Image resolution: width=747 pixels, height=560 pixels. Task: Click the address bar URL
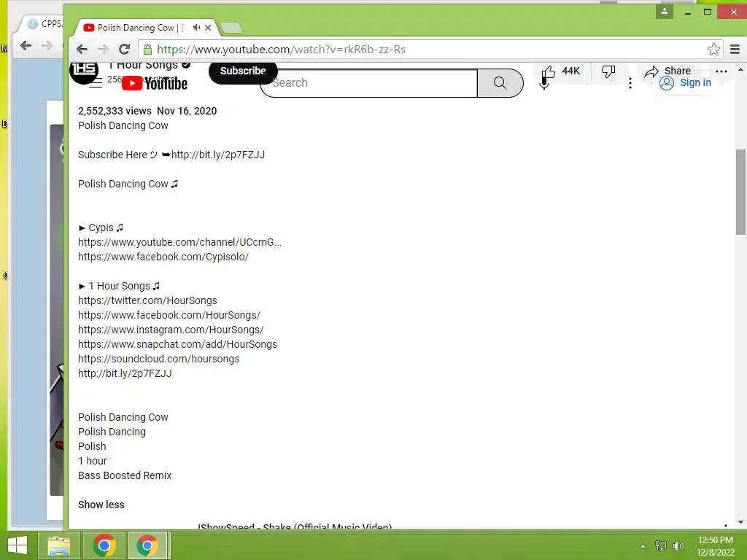pos(281,49)
